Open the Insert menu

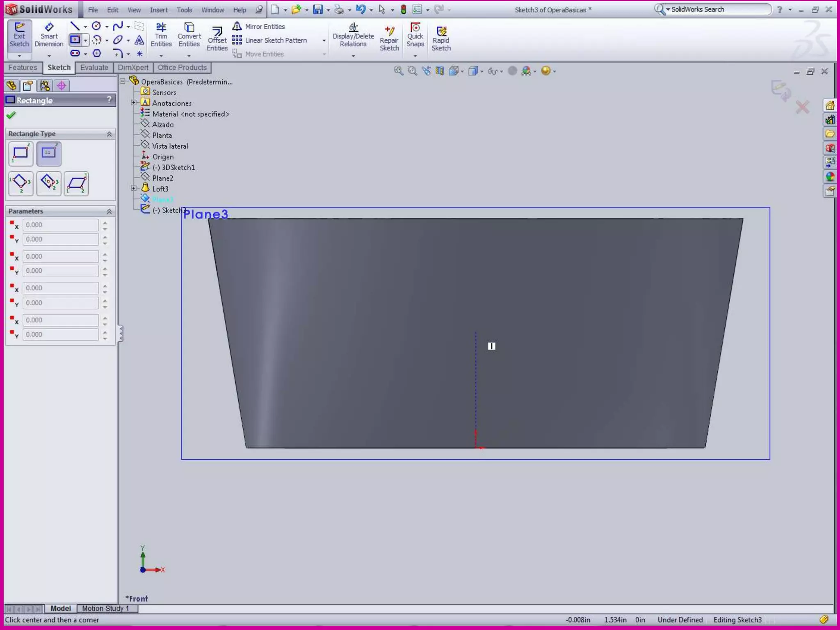158,10
